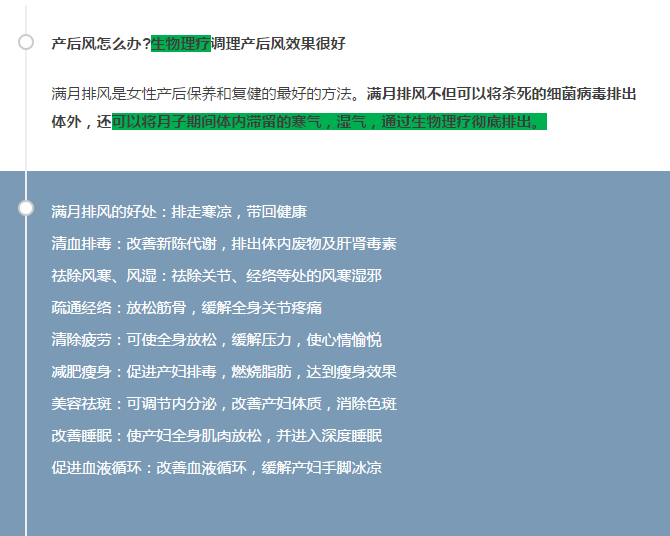Image resolution: width=670 pixels, height=536 pixels.
Task: Click the line starting with 清血排毒
Action: 224,244
